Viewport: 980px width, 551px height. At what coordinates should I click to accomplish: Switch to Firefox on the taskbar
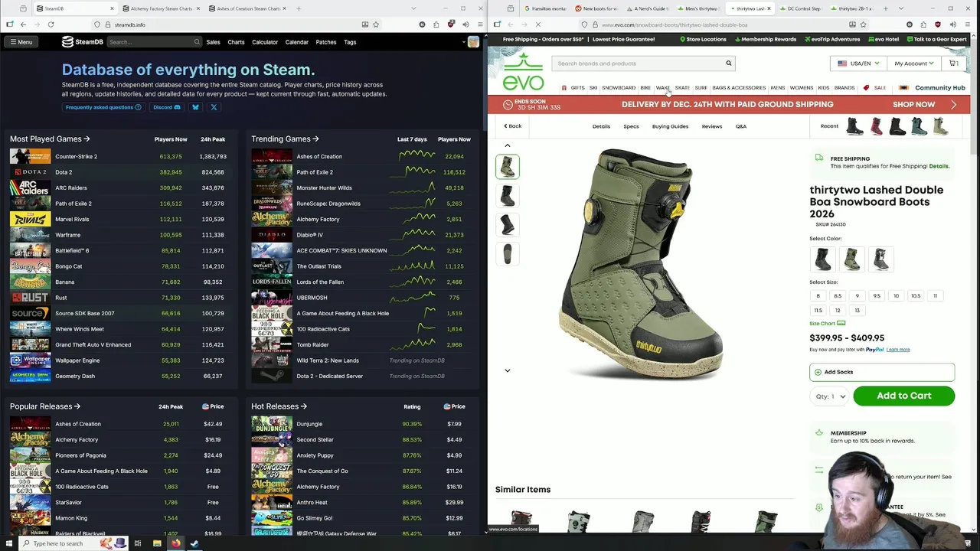(x=176, y=543)
